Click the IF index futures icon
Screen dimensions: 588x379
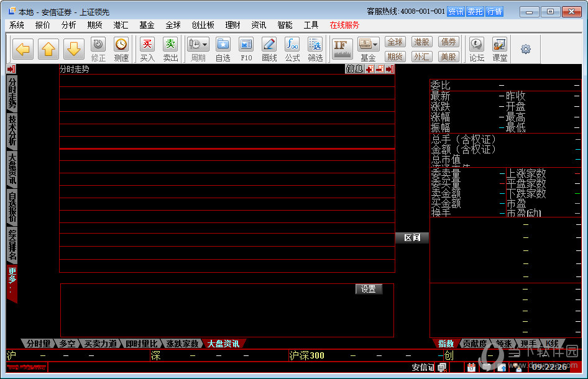click(342, 49)
